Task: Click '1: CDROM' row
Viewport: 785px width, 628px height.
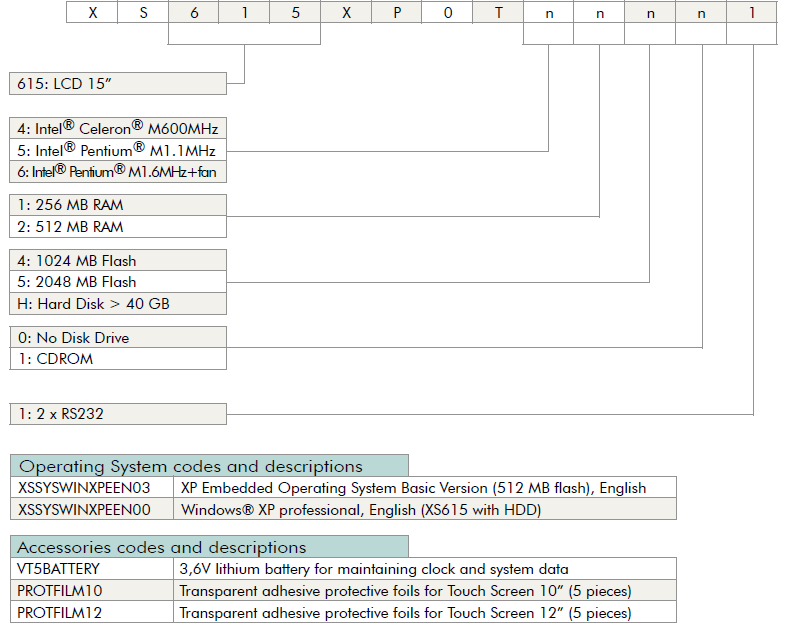Action: coord(118,359)
